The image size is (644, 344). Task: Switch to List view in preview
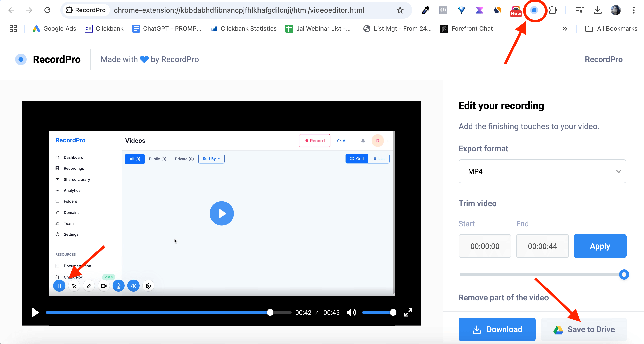click(379, 159)
